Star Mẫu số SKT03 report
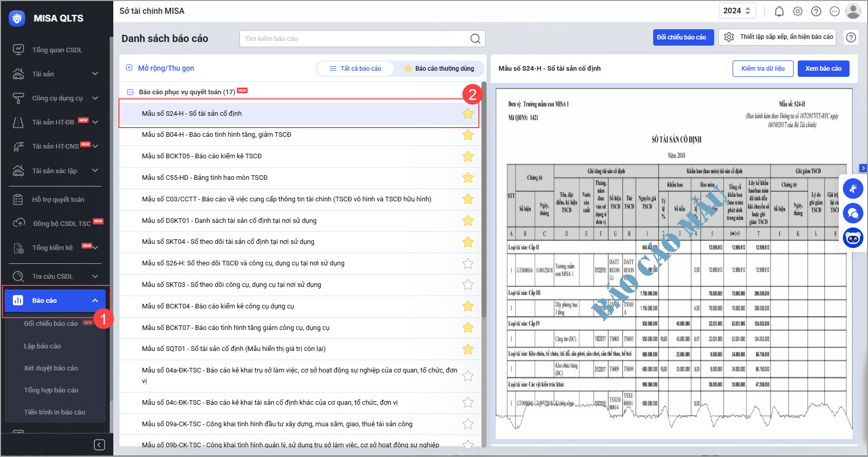 468,285
